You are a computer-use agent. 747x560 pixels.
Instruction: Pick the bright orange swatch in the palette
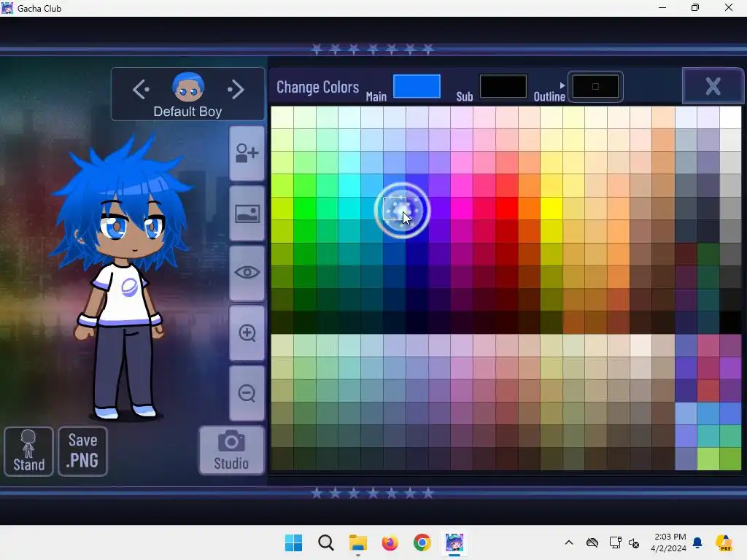[530, 209]
